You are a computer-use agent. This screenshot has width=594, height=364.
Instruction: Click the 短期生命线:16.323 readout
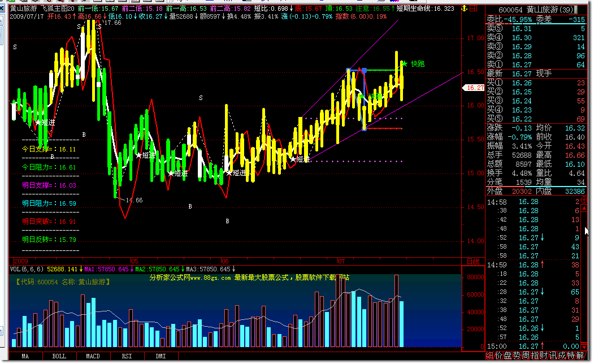coord(425,8)
